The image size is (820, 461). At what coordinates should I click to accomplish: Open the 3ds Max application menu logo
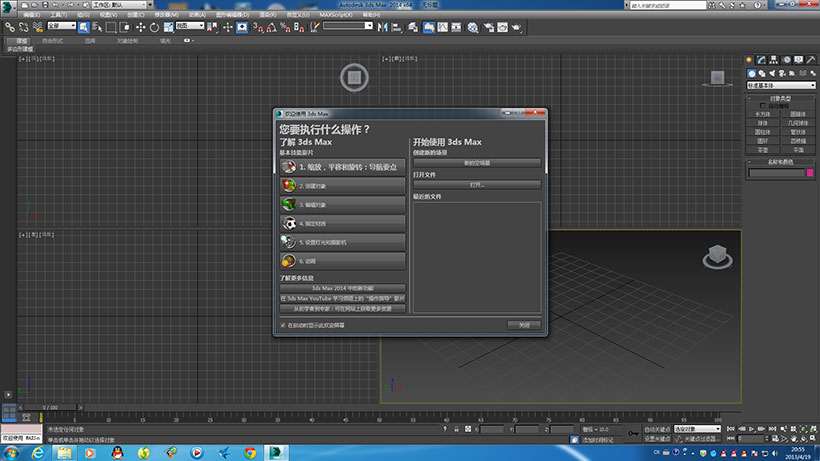point(7,7)
